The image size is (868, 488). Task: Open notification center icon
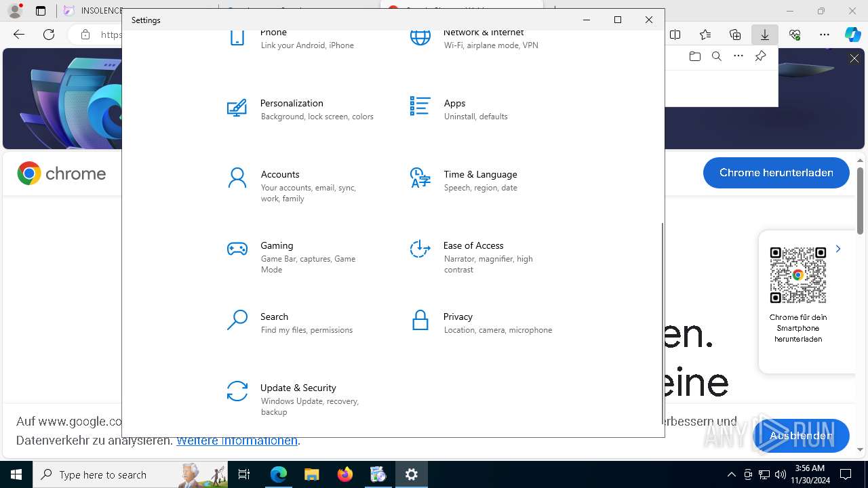[846, 474]
